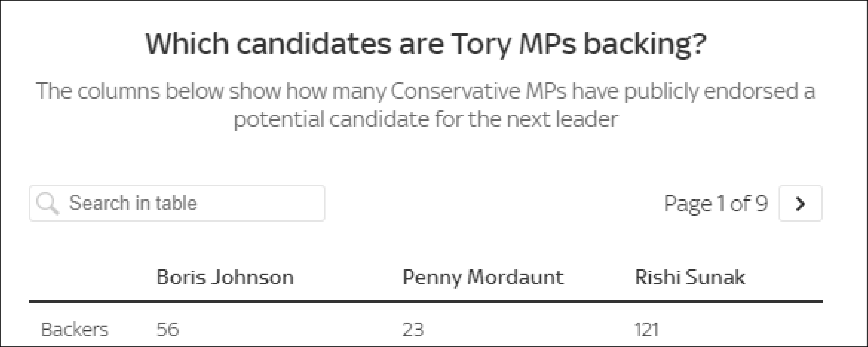Focus the Search in table field
The height and width of the screenshot is (347, 868).
pyautogui.click(x=177, y=203)
